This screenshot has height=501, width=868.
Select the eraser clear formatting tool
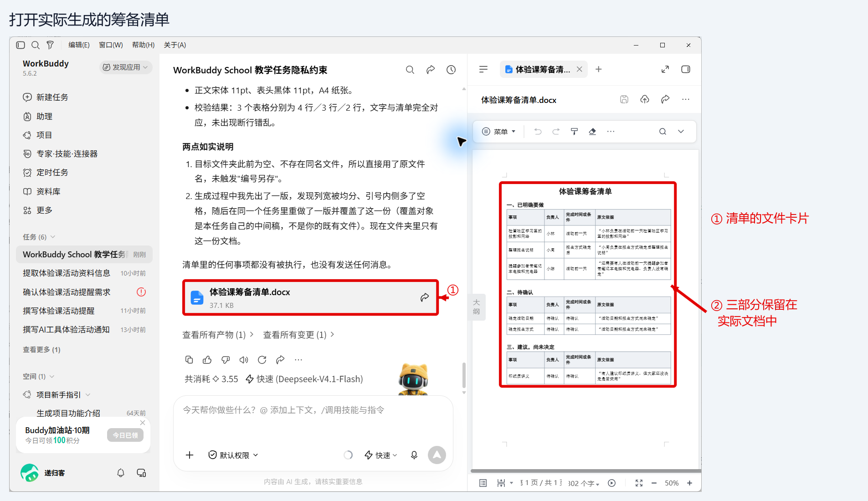[x=592, y=132]
